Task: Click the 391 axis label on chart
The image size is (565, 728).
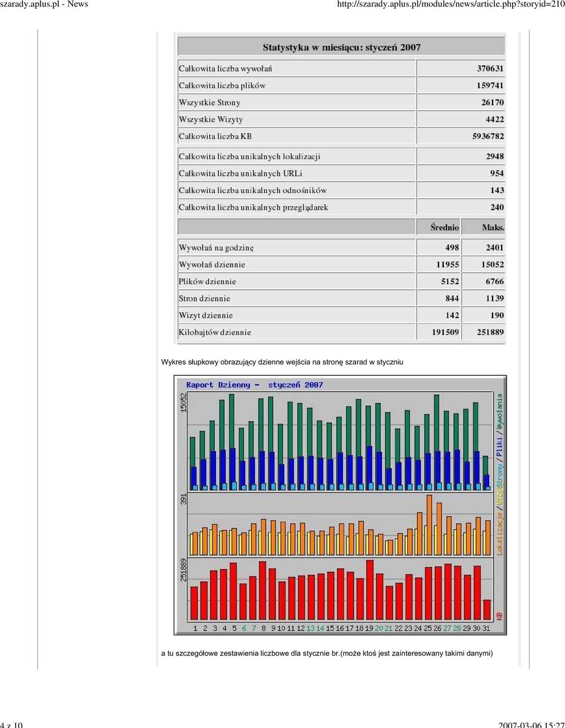Action: click(x=183, y=499)
